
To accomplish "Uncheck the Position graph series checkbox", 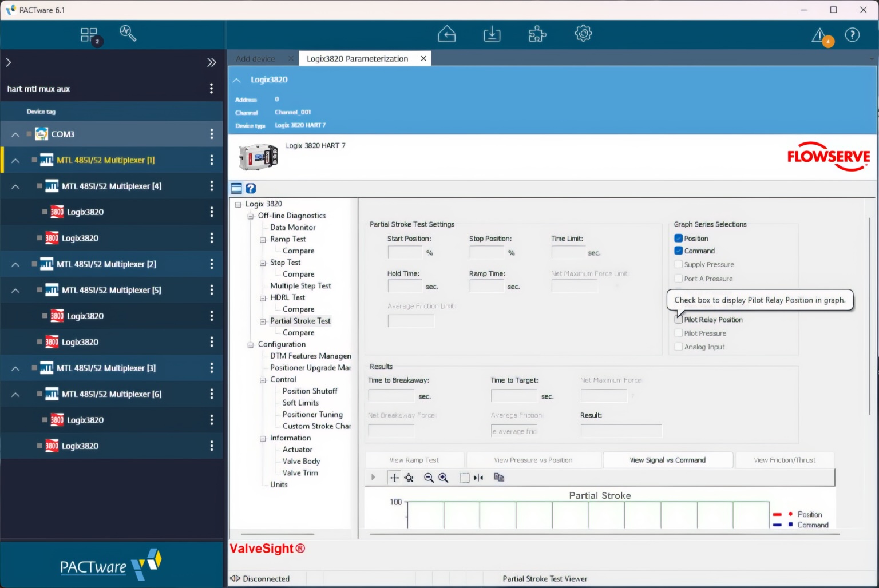I will pyautogui.click(x=678, y=238).
